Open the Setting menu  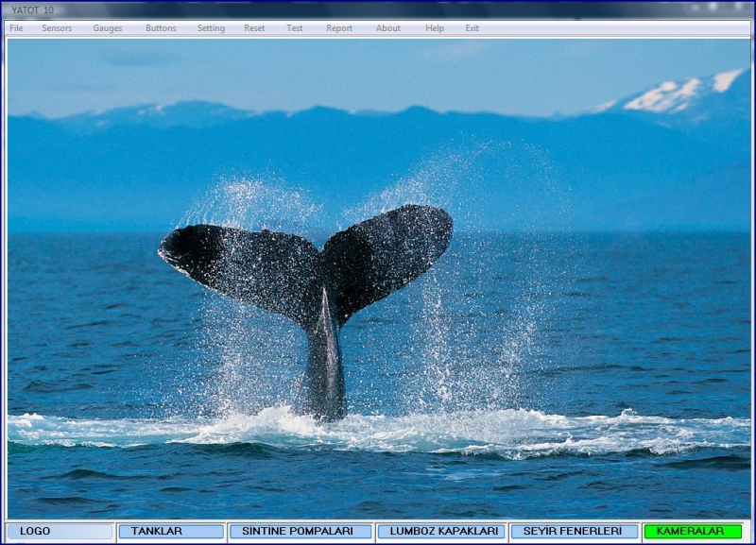(x=211, y=28)
